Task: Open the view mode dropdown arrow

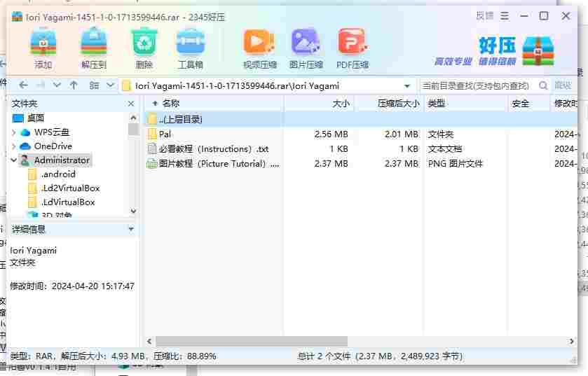Action: click(110, 85)
